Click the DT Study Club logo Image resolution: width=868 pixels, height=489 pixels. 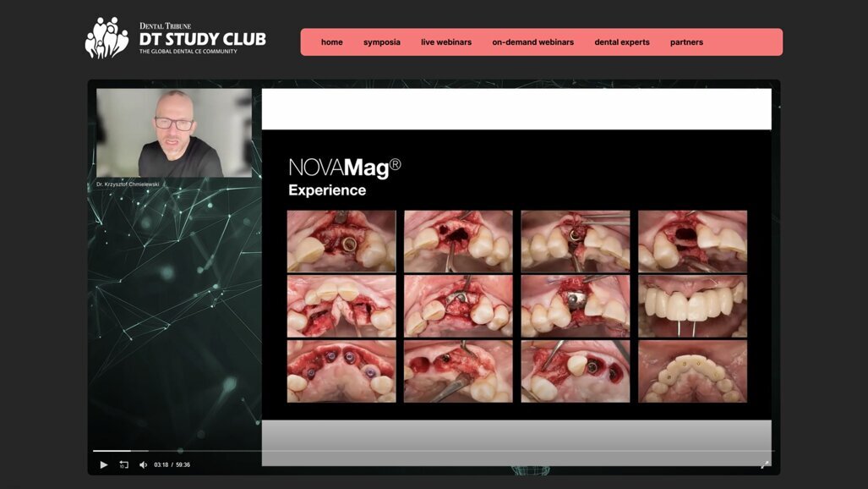tap(176, 39)
